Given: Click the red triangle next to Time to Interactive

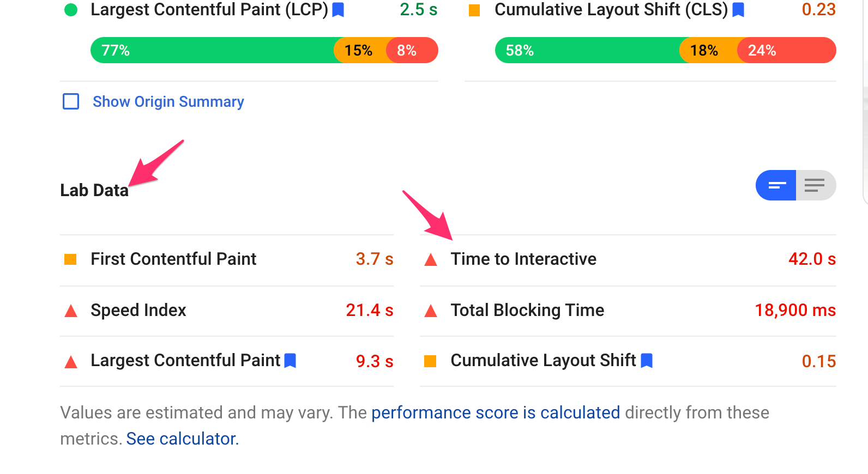Looking at the screenshot, I should pyautogui.click(x=431, y=259).
